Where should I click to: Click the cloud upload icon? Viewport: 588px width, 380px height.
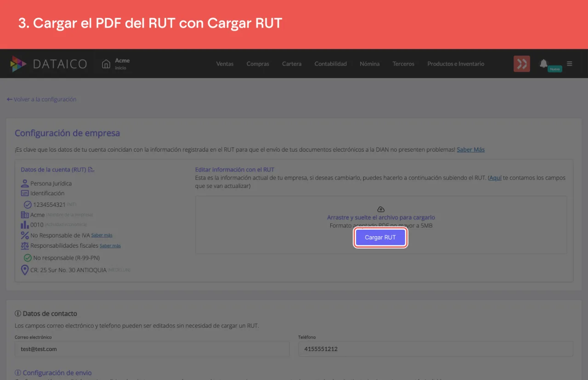(381, 210)
